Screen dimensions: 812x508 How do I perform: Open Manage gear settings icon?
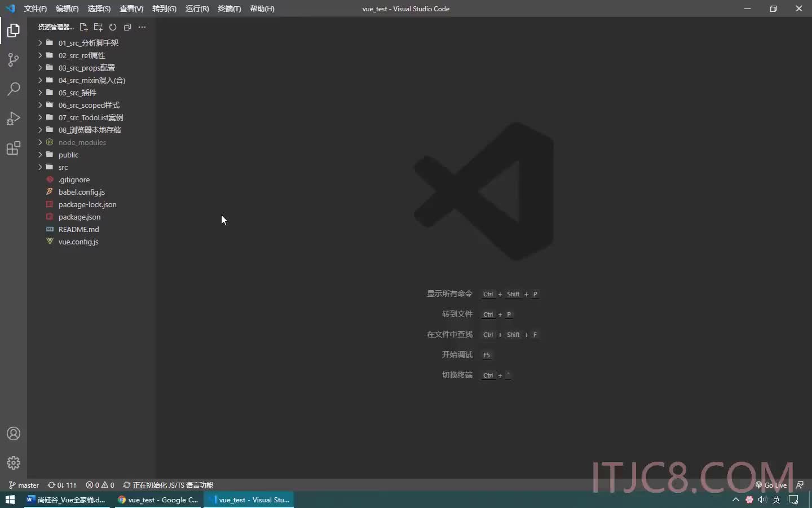pyautogui.click(x=14, y=463)
